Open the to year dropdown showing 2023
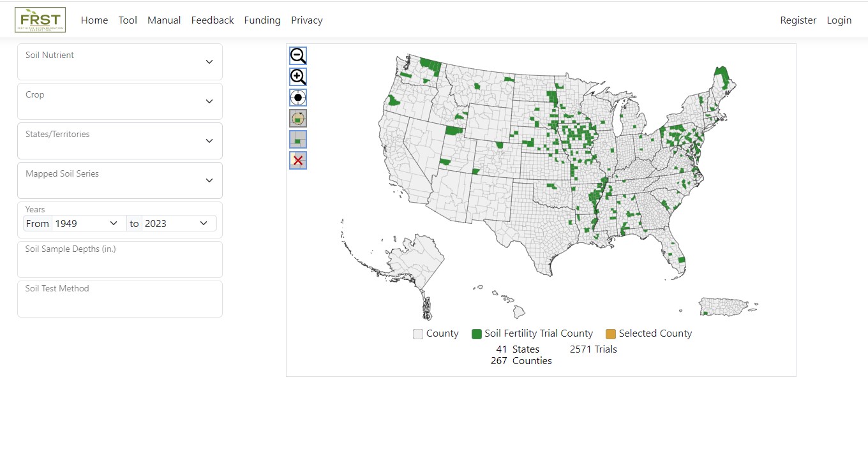The height and width of the screenshot is (461, 868). (179, 223)
